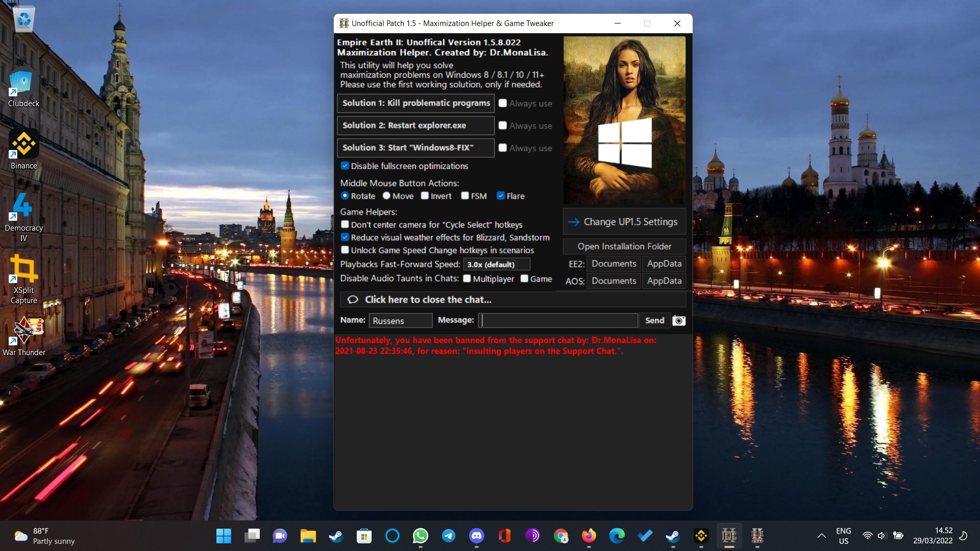Open Democracy IV desktop shortcut
The height and width of the screenshot is (551, 980).
[23, 217]
